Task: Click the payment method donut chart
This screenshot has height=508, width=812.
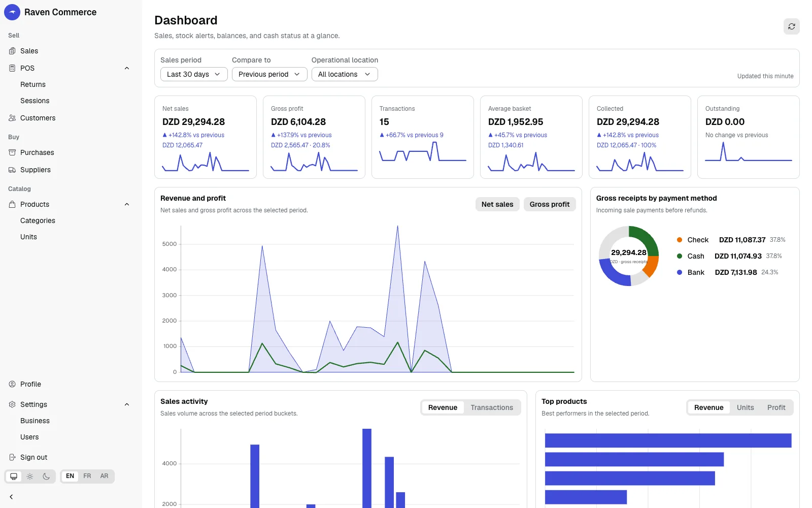Action: tap(629, 256)
